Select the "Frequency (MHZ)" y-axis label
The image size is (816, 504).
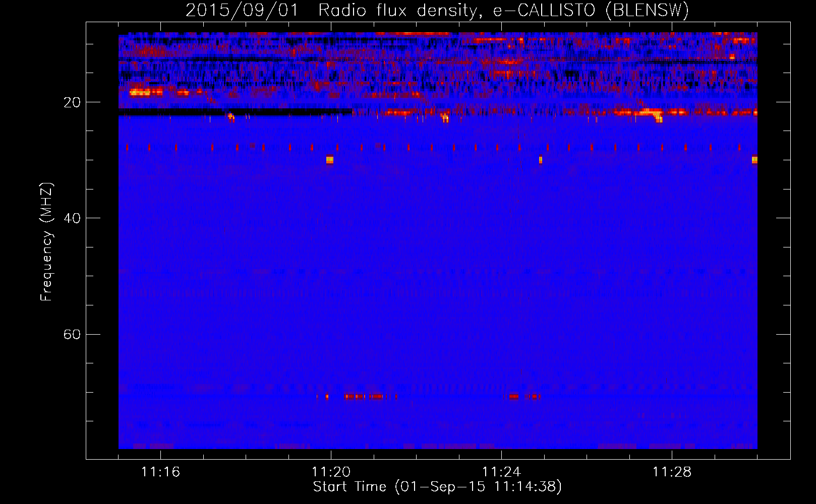coord(46,242)
